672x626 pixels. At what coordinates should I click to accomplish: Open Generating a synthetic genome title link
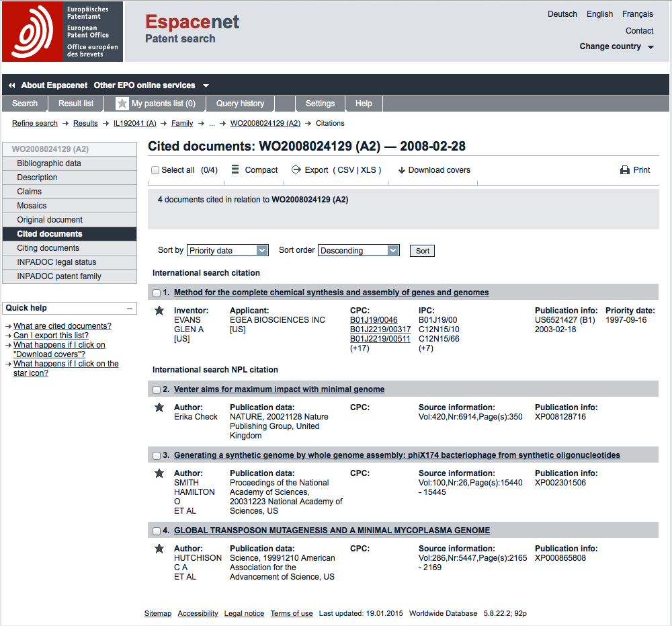click(397, 455)
